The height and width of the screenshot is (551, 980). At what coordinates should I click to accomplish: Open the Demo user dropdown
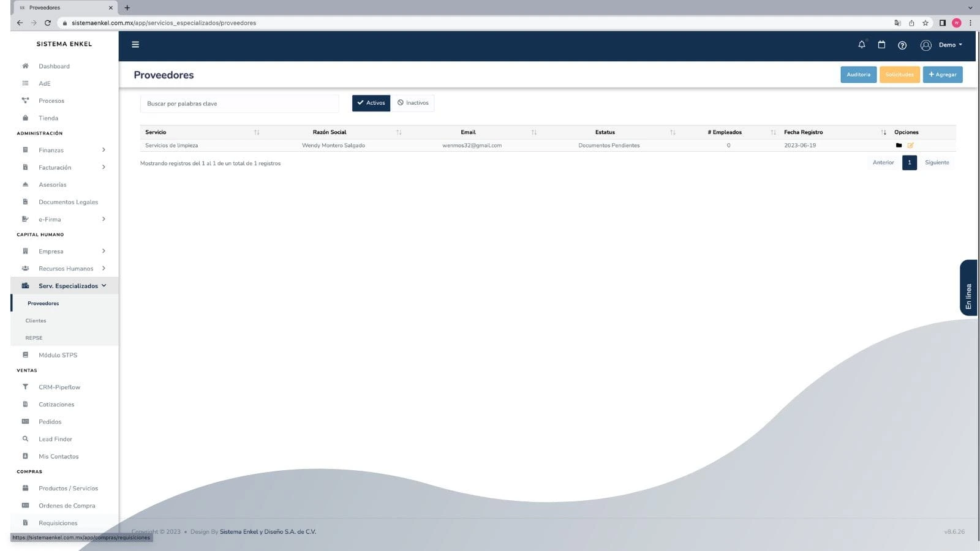point(942,45)
